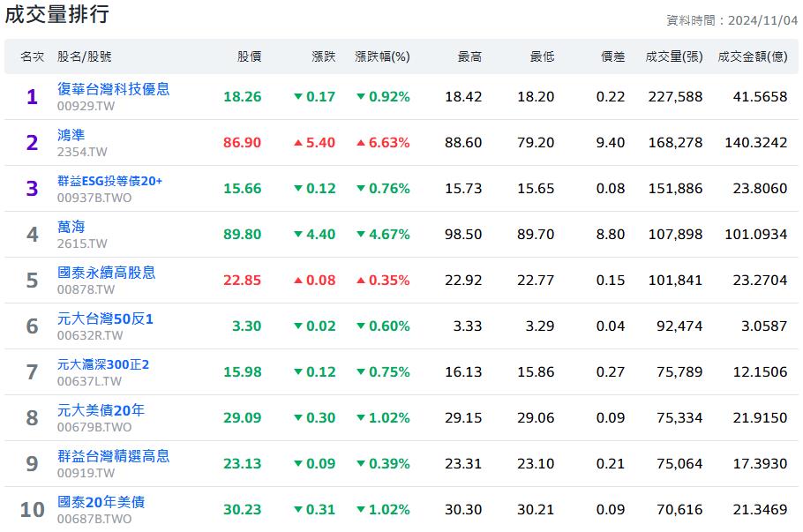Click the volume 168,278 value
Screen dimensions: 803x532
[x=675, y=142]
